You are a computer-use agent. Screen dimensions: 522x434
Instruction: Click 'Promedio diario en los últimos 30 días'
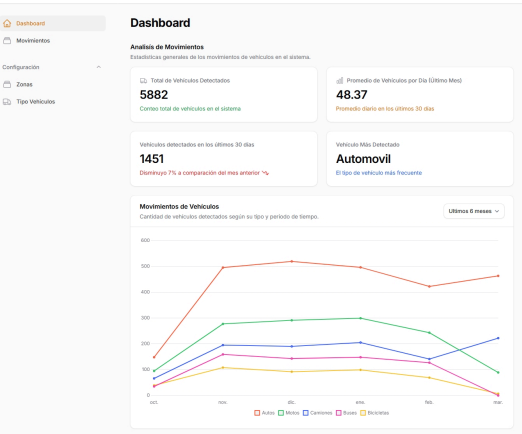pos(385,109)
